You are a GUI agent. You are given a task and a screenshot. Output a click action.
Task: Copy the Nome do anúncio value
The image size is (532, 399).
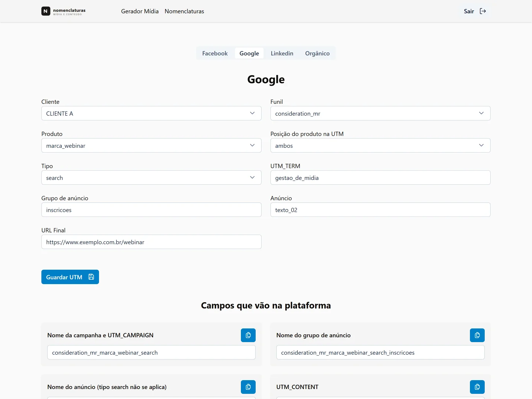point(248,387)
